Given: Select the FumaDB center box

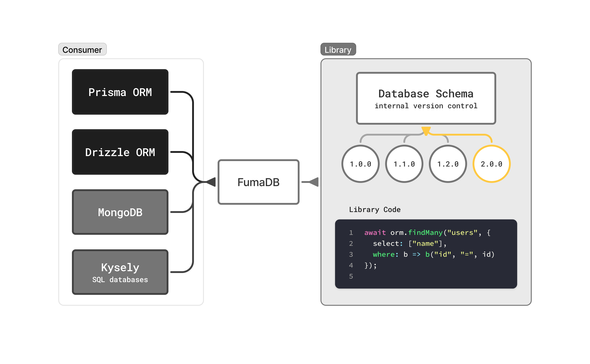Looking at the screenshot, I should [259, 182].
